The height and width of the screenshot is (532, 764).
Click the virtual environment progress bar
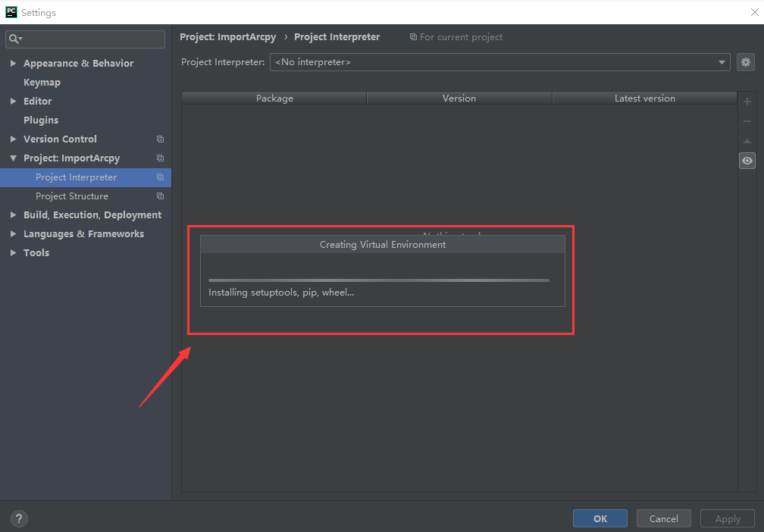379,280
